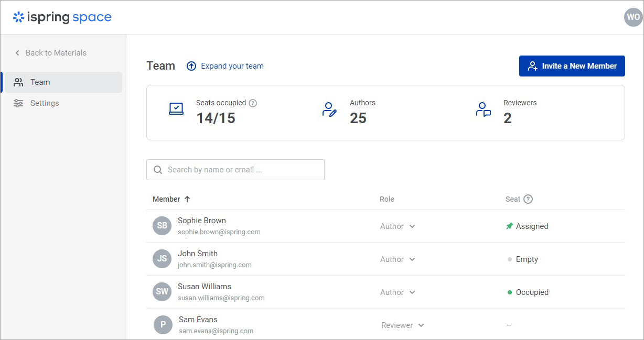
Task: Click the 14/15 seats count
Action: 216,118
